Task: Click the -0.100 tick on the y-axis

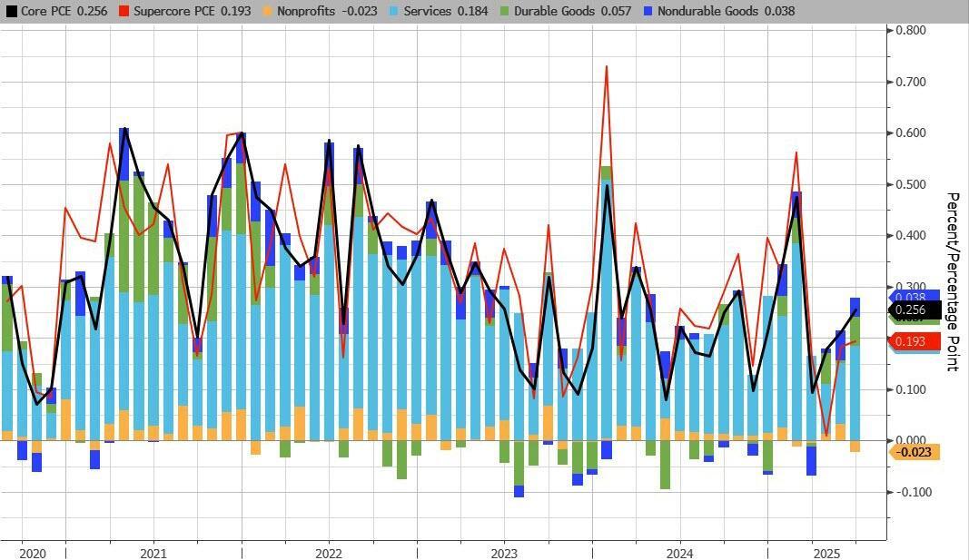Action: [x=909, y=492]
